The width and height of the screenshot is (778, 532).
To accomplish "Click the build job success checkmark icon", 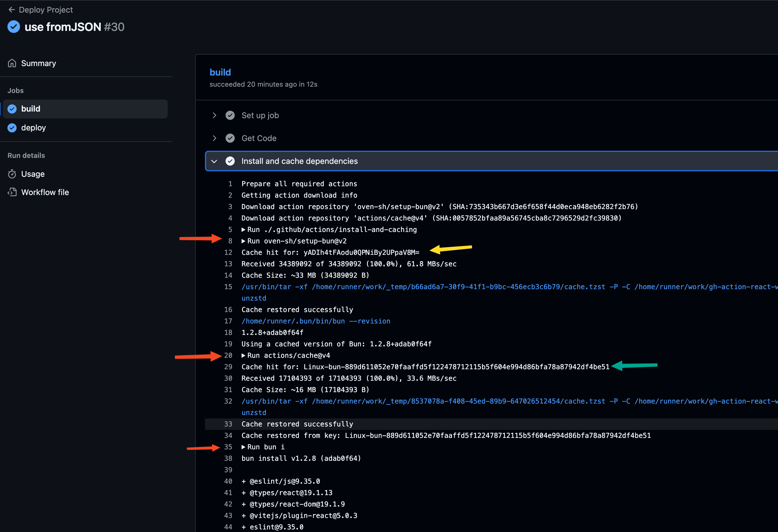I will click(12, 109).
